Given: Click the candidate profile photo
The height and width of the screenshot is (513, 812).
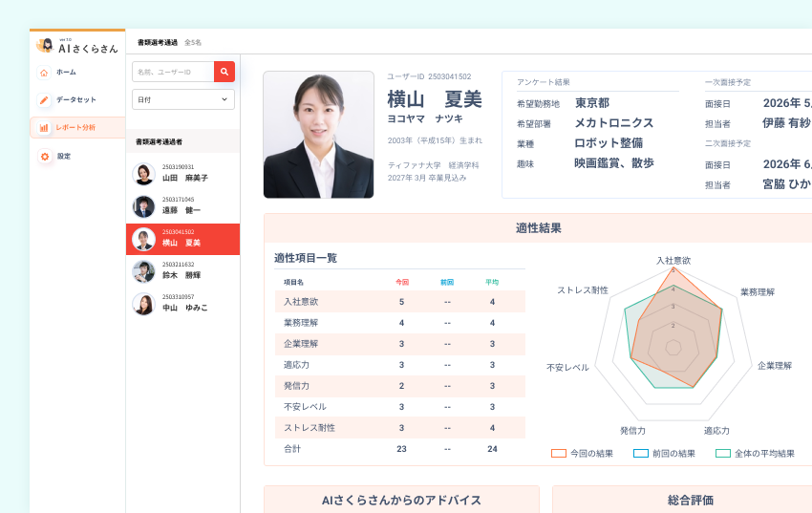Looking at the screenshot, I should coord(318,135).
